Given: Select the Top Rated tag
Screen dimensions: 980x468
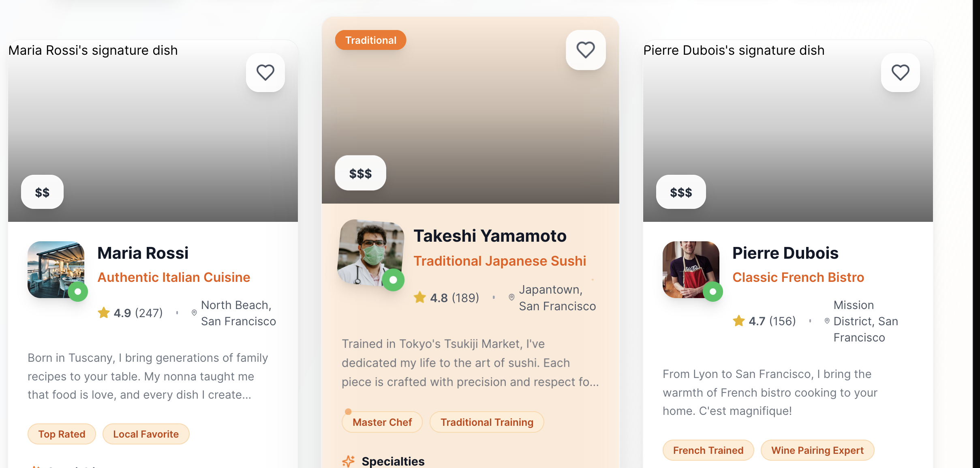Looking at the screenshot, I should 62,434.
